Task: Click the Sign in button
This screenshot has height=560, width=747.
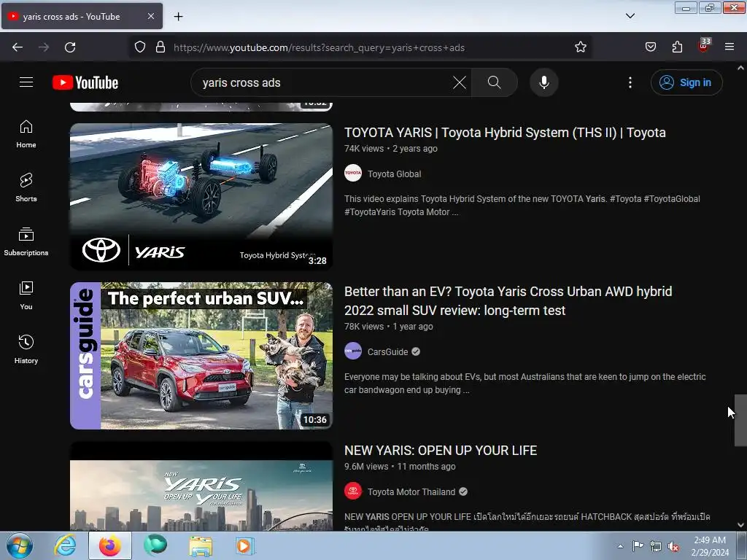Action: point(686,82)
